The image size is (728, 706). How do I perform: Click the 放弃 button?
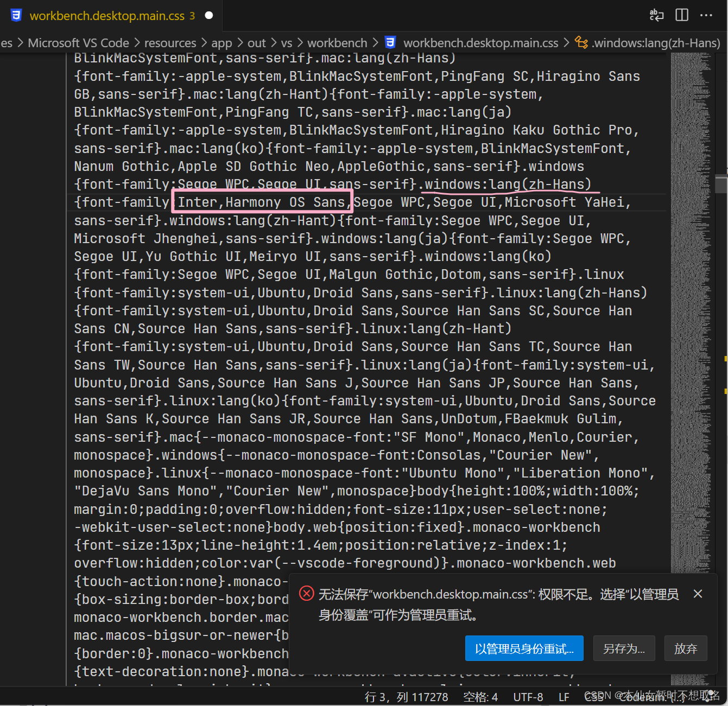click(686, 648)
